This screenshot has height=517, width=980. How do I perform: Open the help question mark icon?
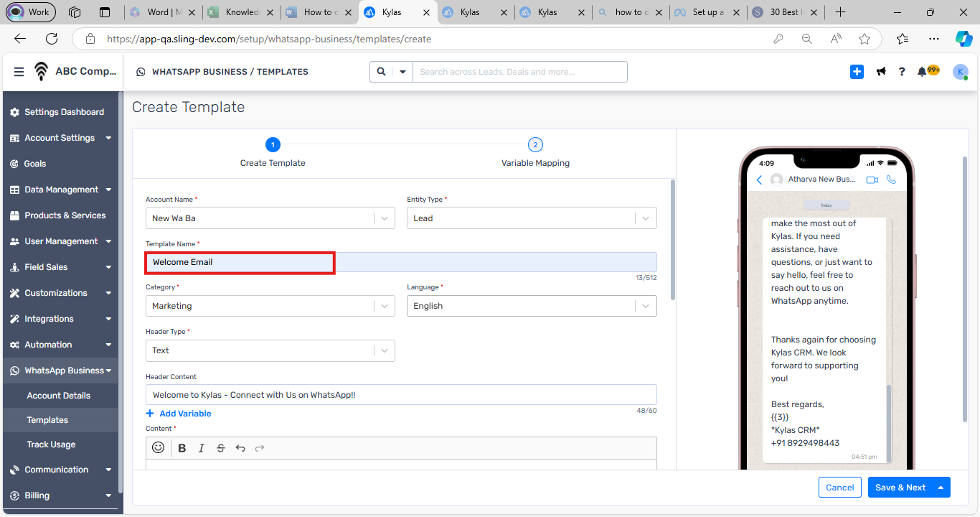click(x=902, y=72)
